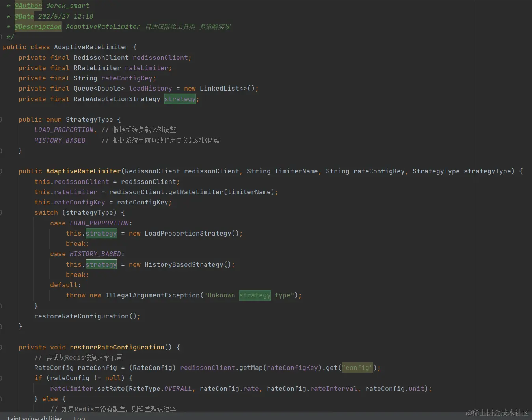Click rateInterval in the setRate arguments
Screen dimensions: 532x420
click(334, 389)
